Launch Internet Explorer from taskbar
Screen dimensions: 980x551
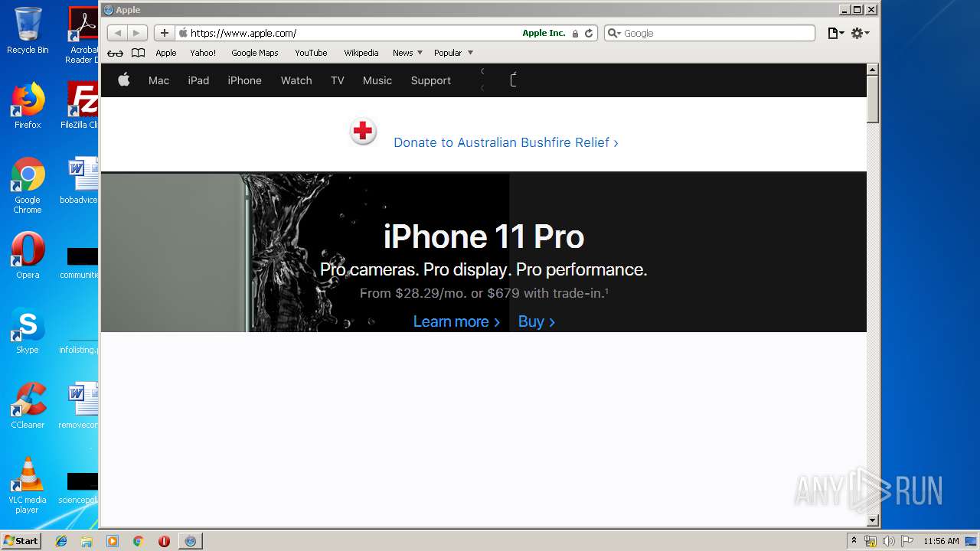pyautogui.click(x=61, y=541)
